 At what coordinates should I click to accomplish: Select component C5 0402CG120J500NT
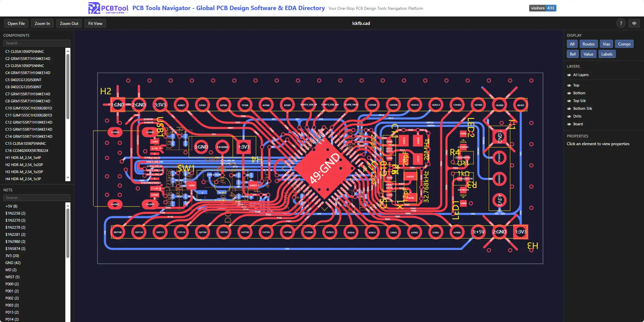click(x=23, y=80)
